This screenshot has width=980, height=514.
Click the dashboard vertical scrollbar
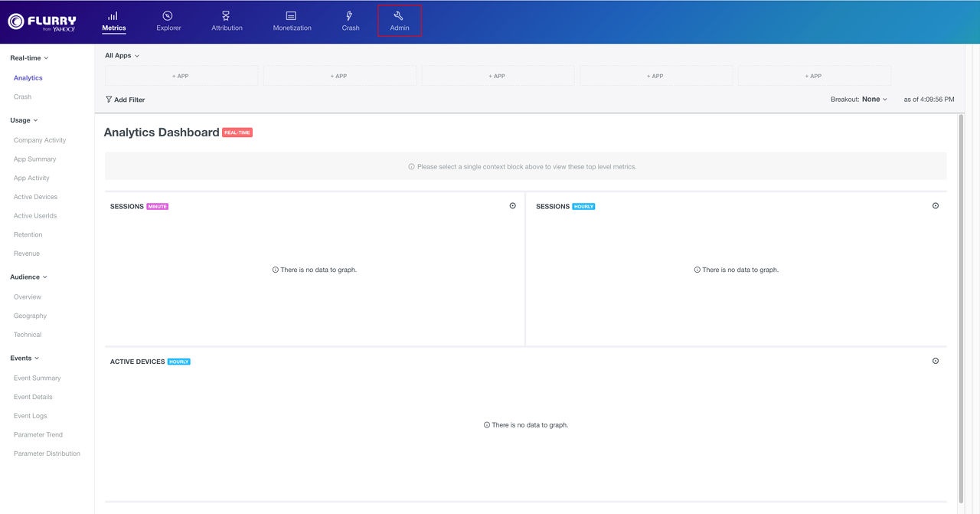[961, 306]
